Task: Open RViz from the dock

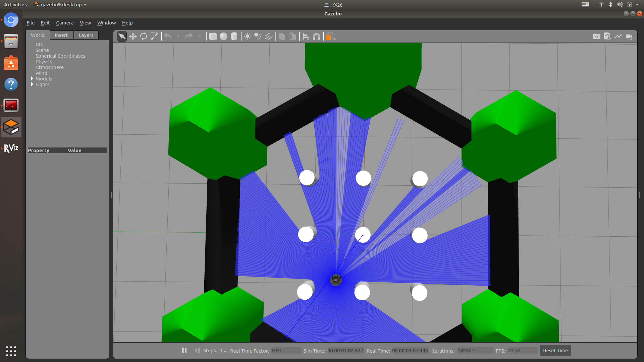Action: (x=11, y=148)
